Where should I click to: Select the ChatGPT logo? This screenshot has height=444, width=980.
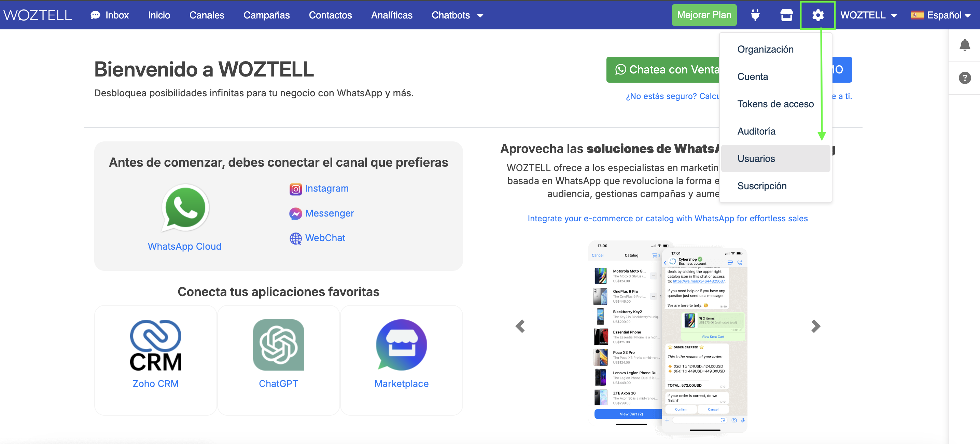click(279, 345)
